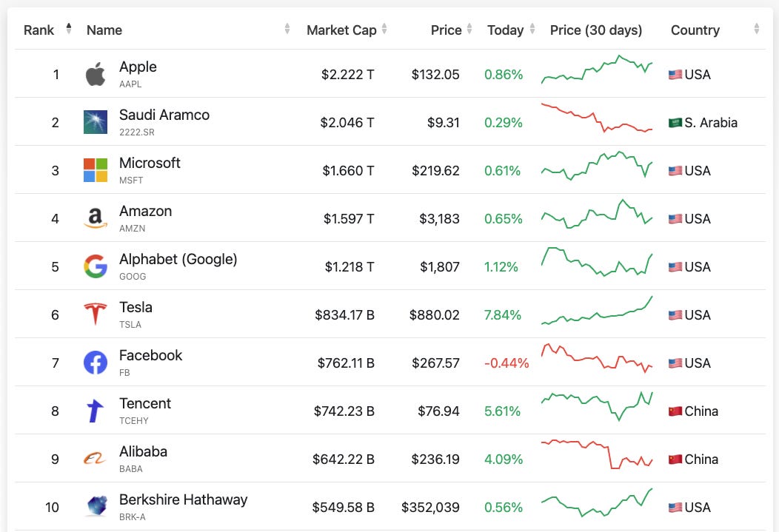The image size is (779, 532).
Task: Click Amazon's price $3,183
Action: [439, 219]
